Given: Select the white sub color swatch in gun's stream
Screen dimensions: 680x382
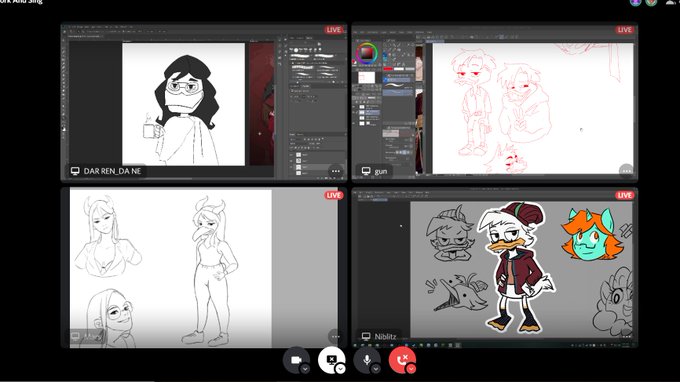Looking at the screenshot, I should click(x=399, y=69).
